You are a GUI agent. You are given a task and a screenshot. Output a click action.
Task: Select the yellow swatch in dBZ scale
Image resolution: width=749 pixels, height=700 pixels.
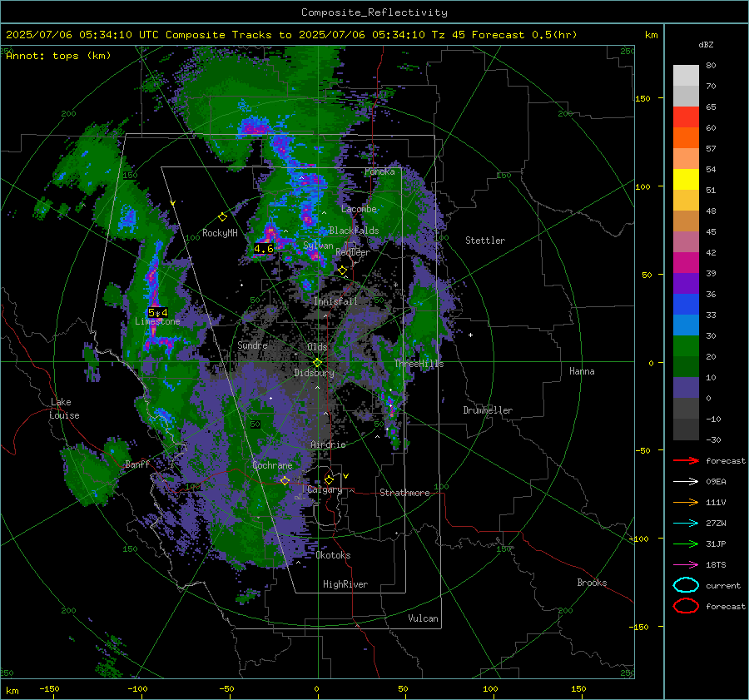pyautogui.click(x=686, y=180)
